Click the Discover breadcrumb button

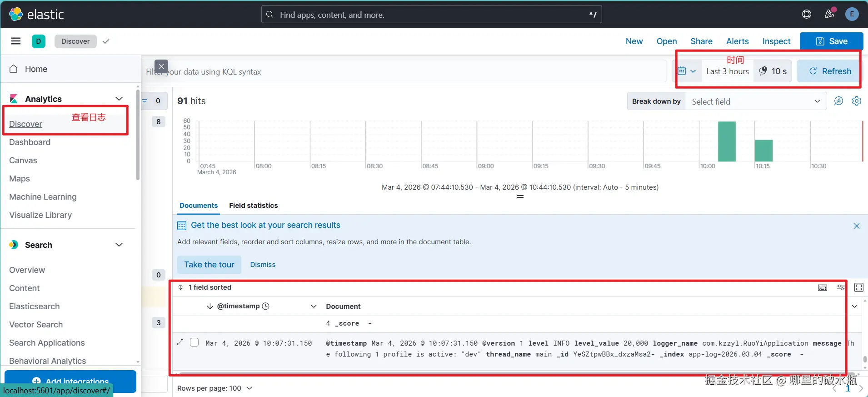[x=75, y=41]
